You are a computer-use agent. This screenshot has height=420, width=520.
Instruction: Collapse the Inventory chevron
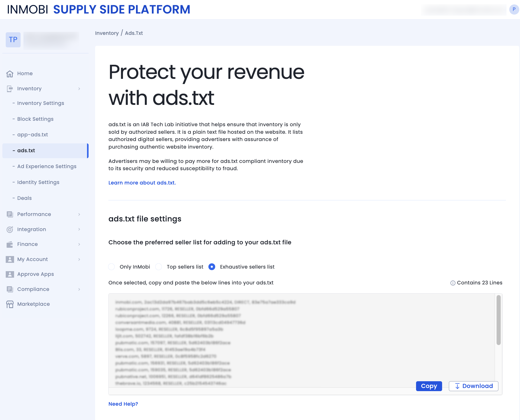pyautogui.click(x=79, y=89)
